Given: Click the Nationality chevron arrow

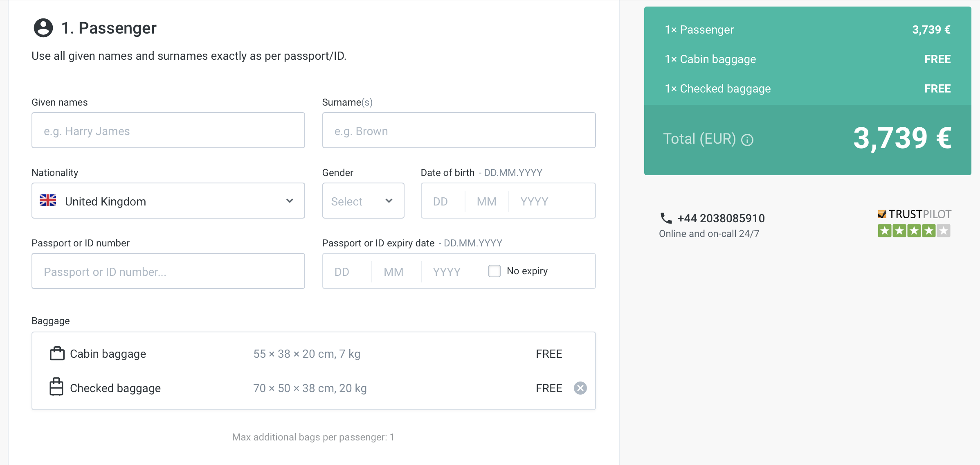Looking at the screenshot, I should coord(290,201).
